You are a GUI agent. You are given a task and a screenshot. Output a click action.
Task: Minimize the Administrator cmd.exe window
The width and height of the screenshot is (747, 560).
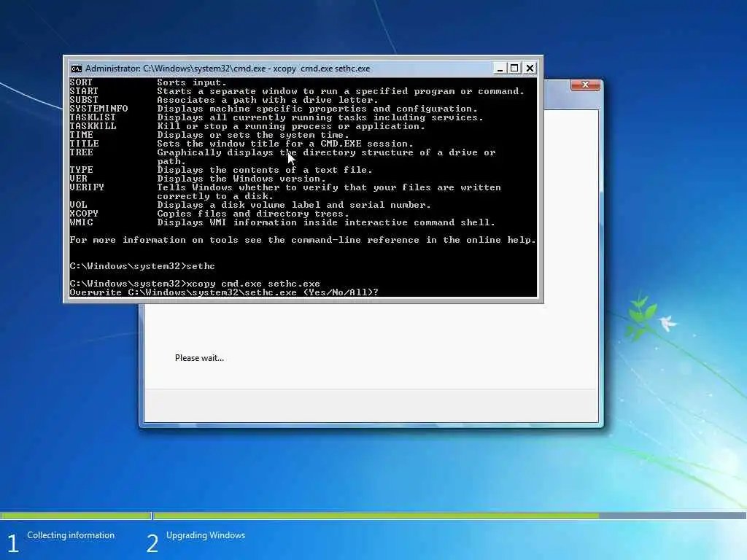[x=500, y=68]
